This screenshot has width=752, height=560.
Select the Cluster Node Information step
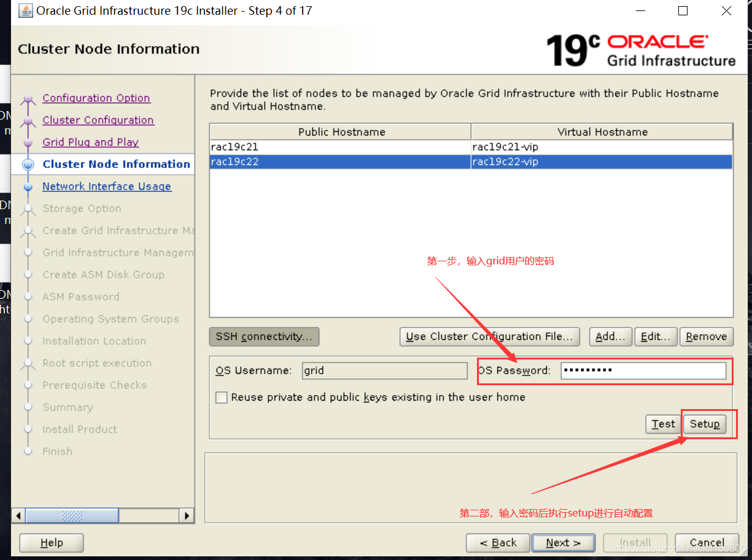(x=116, y=164)
